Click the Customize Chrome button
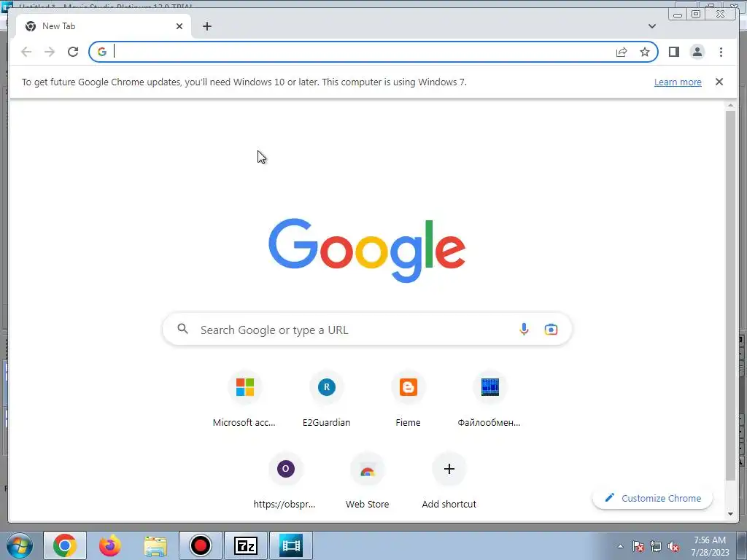This screenshot has width=747, height=560. click(x=652, y=498)
